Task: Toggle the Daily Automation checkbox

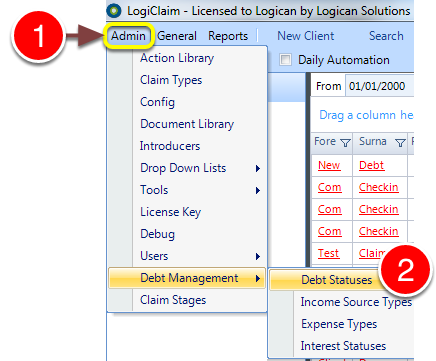Action: click(285, 60)
